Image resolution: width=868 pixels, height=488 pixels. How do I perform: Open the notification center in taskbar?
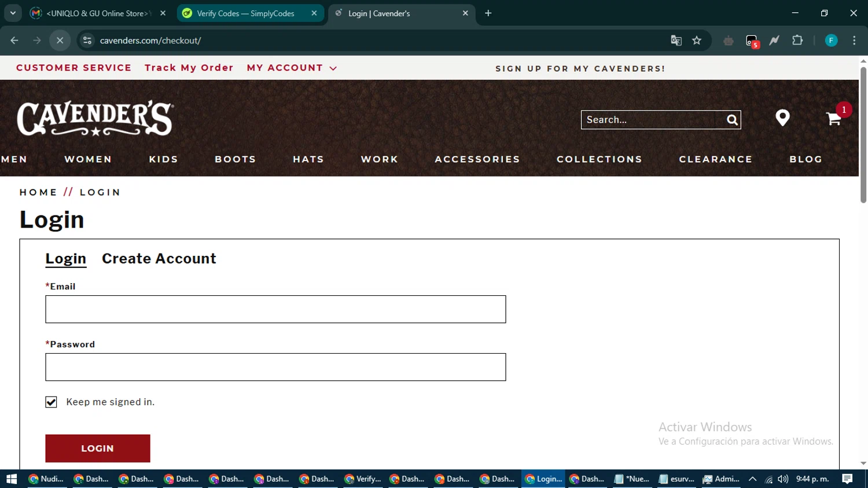point(848,479)
